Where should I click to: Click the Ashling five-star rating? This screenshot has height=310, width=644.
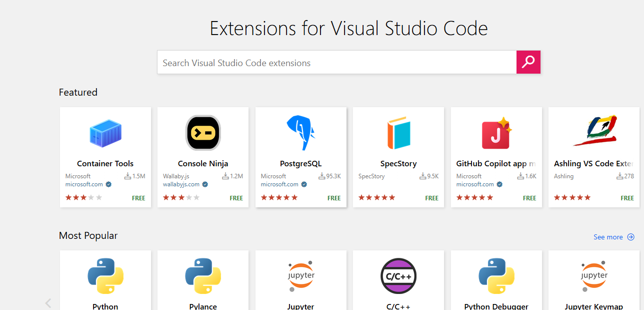pos(572,198)
